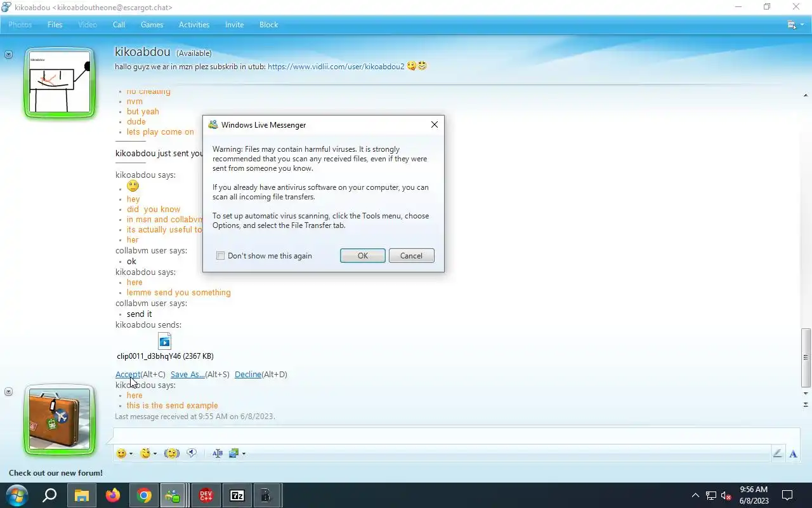Click the taskbar clock 9:56 AM
Screen dimensions: 812x508
pyautogui.click(x=754, y=490)
